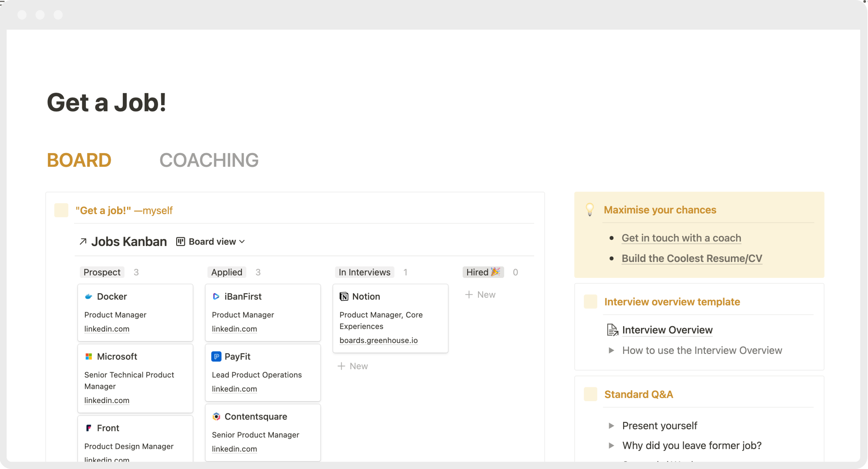Select the Hired column header
This screenshot has width=868, height=469.
point(483,272)
